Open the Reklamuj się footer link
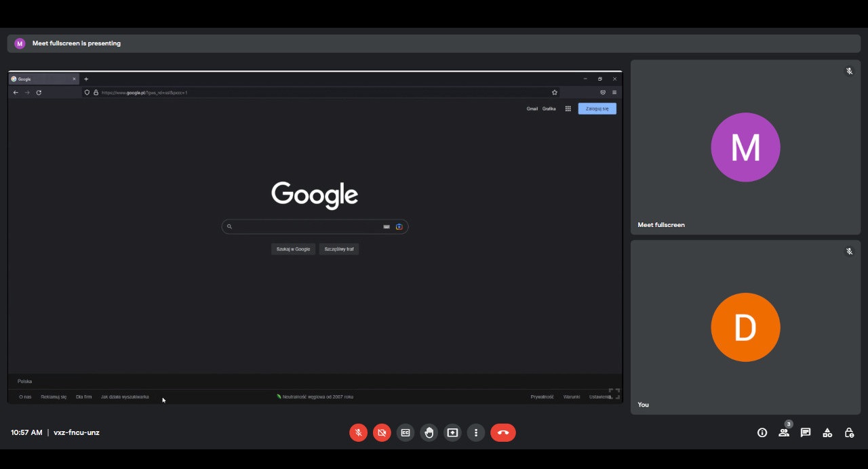 click(54, 396)
